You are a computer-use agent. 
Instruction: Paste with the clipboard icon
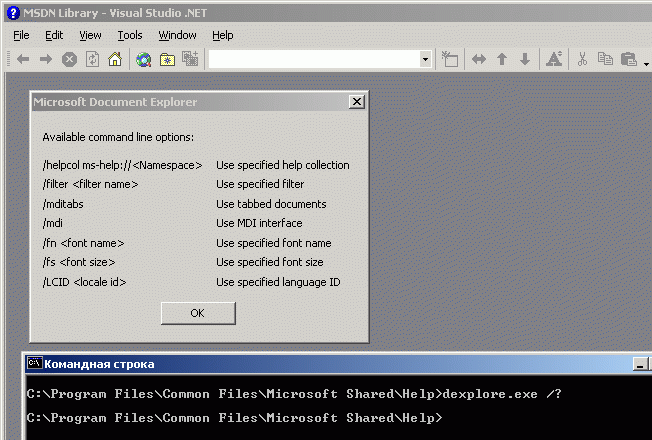pos(628,59)
